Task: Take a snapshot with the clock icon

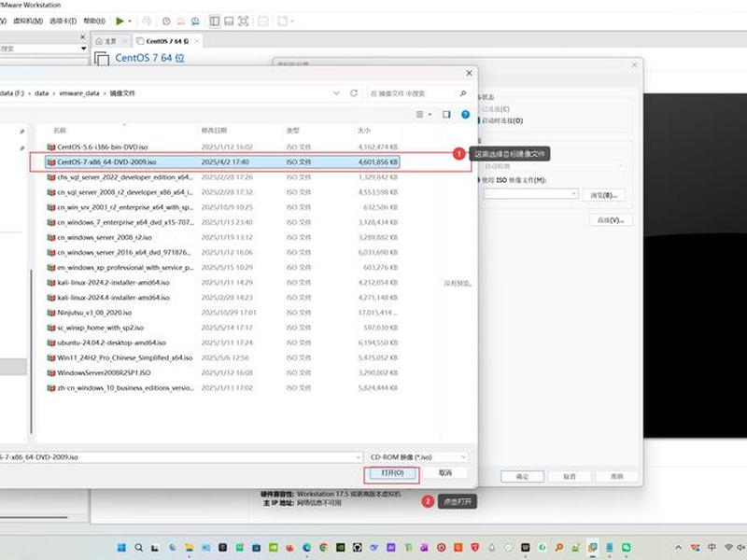Action: pos(166,21)
